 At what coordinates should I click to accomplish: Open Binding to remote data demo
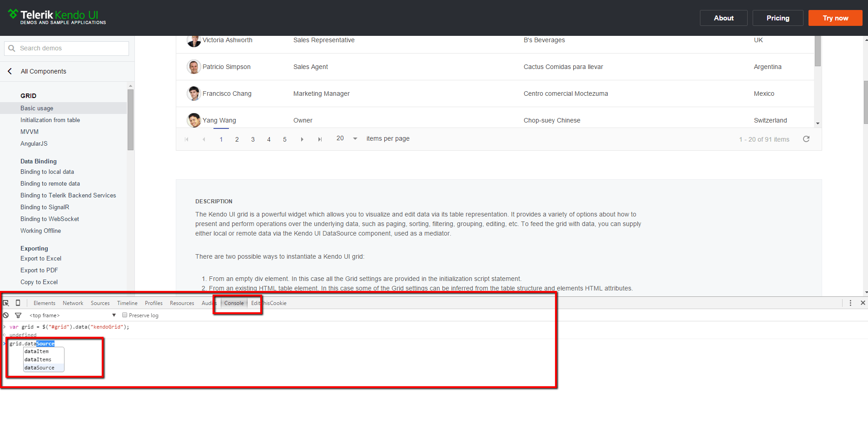click(x=50, y=183)
